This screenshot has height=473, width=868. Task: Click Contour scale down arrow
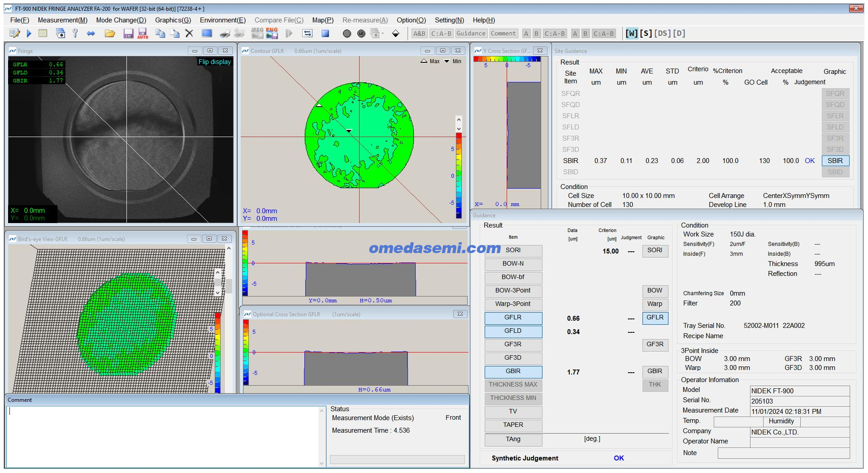point(459,129)
